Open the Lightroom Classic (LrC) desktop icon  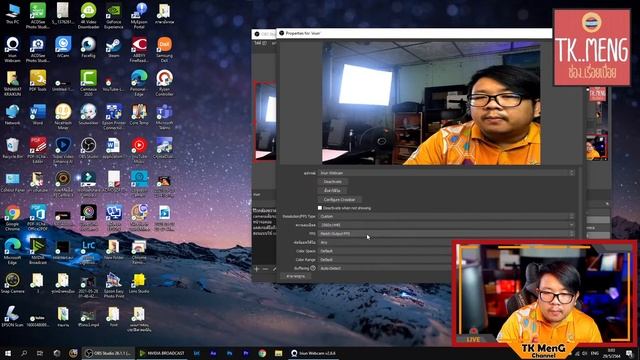(x=88, y=251)
